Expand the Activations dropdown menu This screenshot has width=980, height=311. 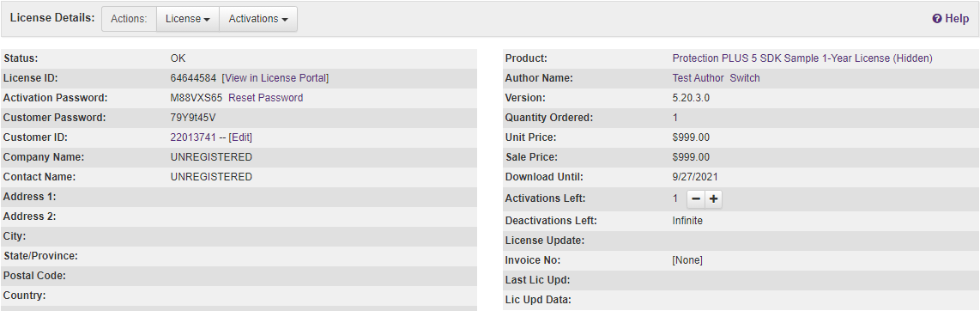click(258, 19)
